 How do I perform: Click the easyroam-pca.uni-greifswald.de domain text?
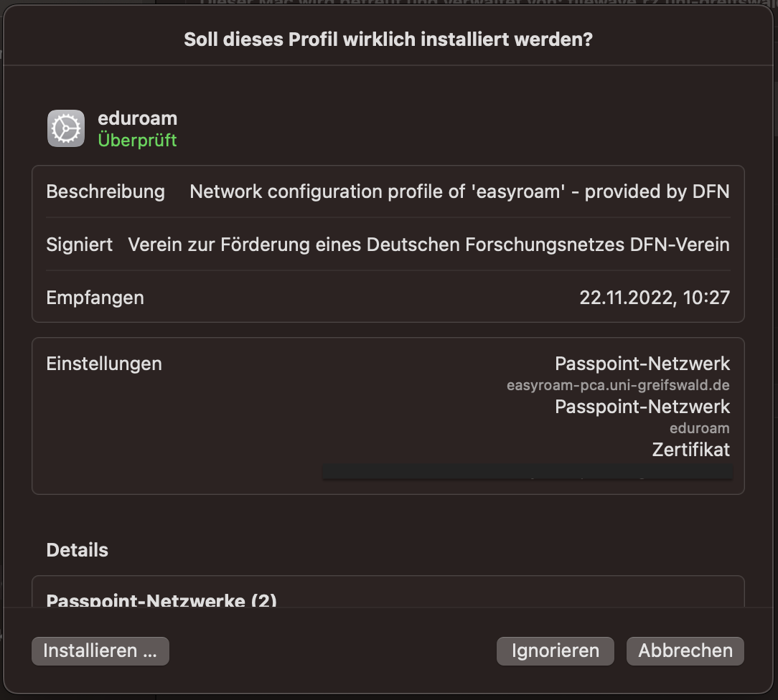coord(617,386)
